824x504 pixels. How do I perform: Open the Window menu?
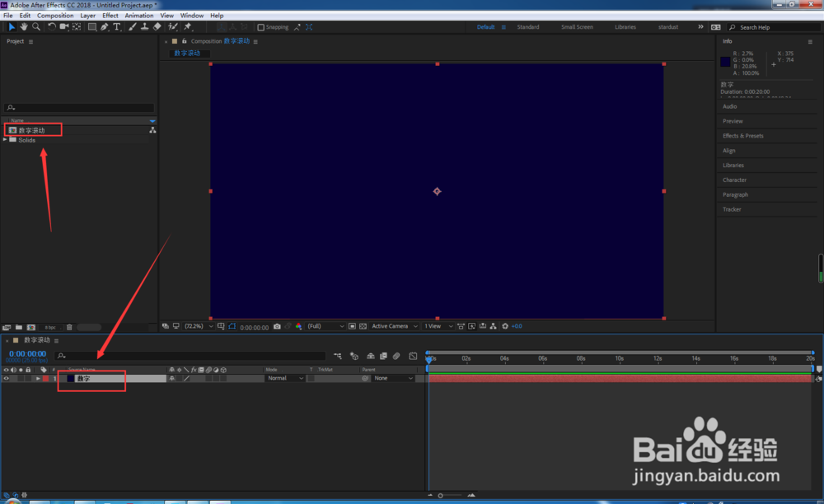coord(192,16)
